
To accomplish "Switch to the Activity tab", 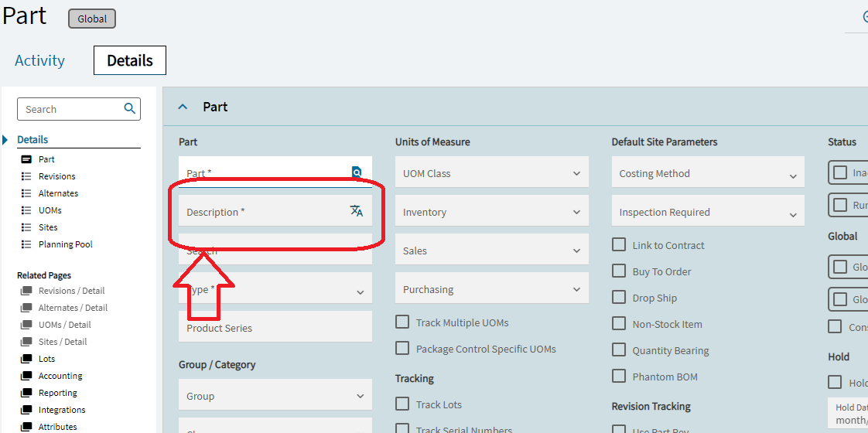I will 39,60.
